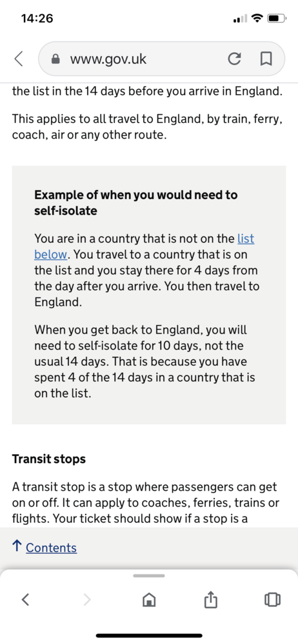Open the share sheet icon
The width and height of the screenshot is (298, 644).
click(x=210, y=600)
